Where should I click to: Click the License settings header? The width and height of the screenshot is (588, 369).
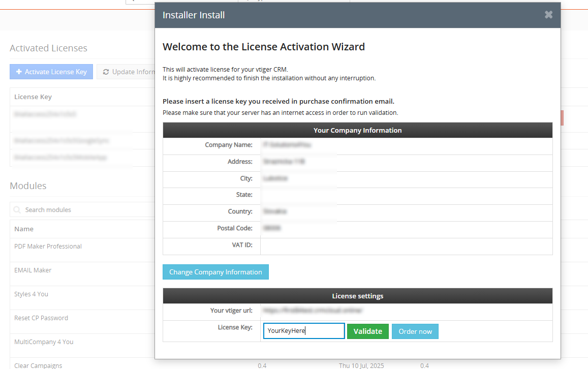(357, 296)
